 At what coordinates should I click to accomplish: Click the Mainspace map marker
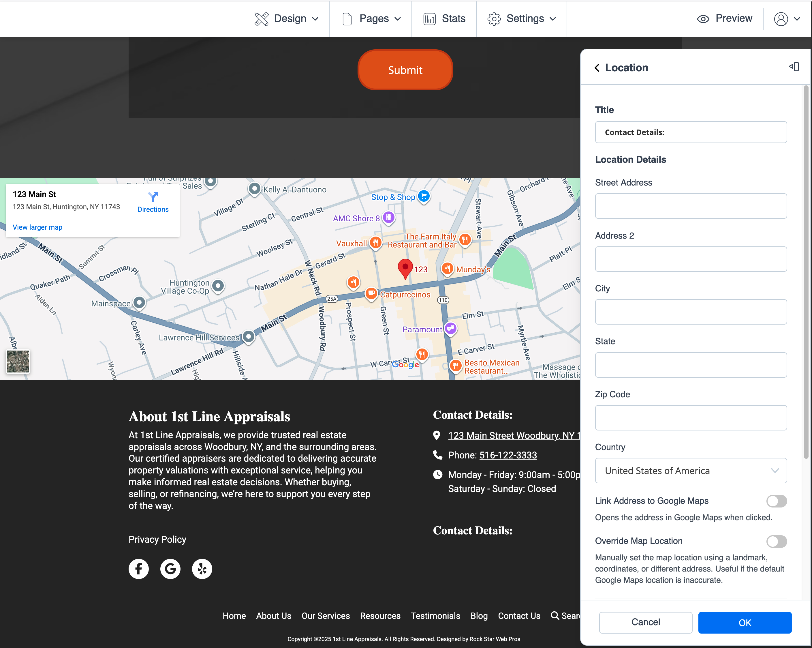point(139,303)
